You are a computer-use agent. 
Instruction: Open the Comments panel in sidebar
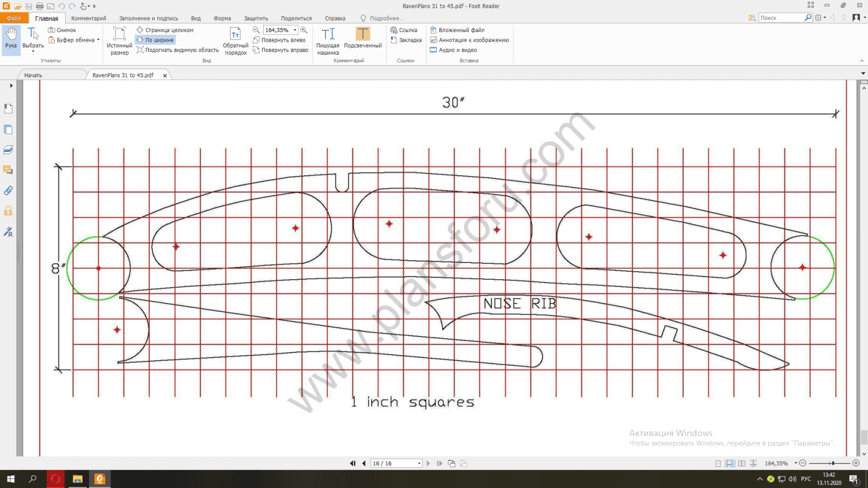(8, 170)
